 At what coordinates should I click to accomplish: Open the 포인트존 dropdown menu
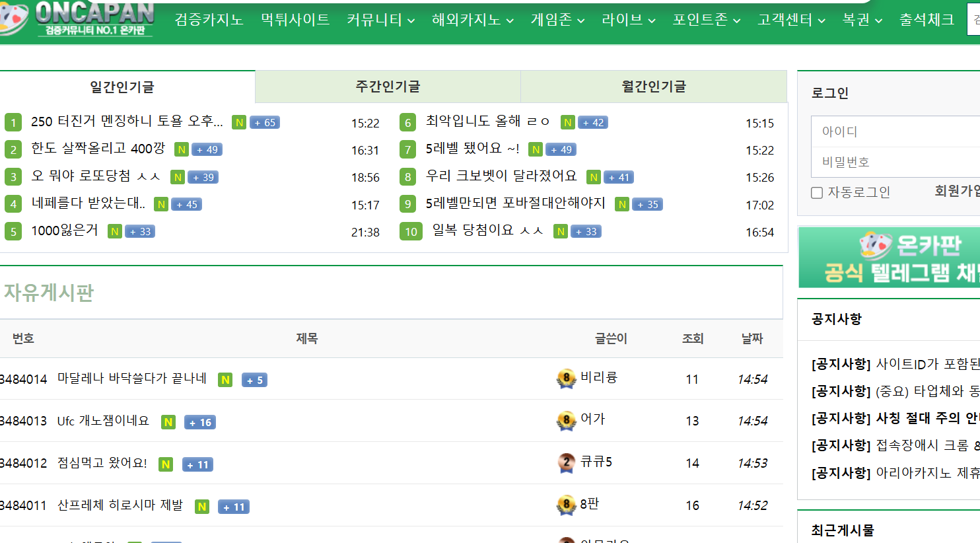706,20
